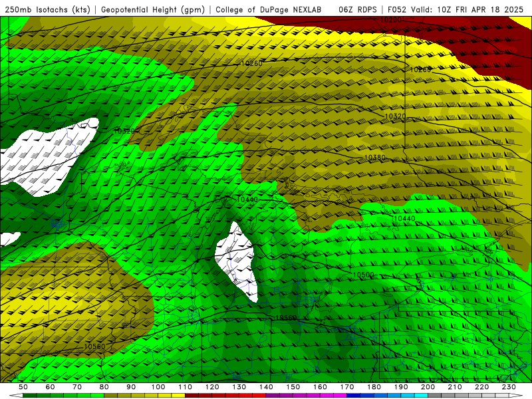Click the right white arrow of the color bar
The image size is (532, 399).
516,396
